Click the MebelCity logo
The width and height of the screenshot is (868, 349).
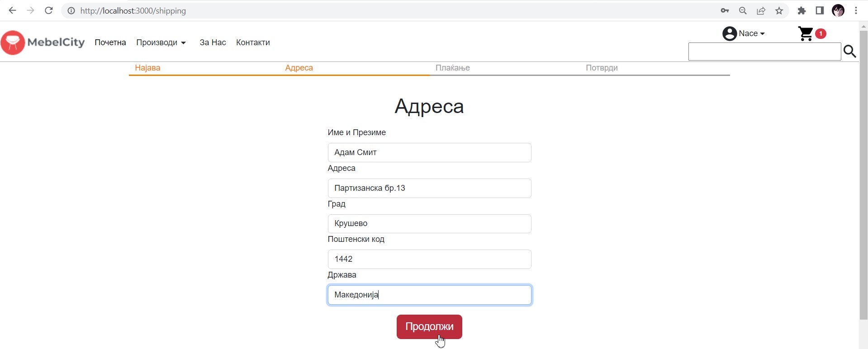pos(43,42)
